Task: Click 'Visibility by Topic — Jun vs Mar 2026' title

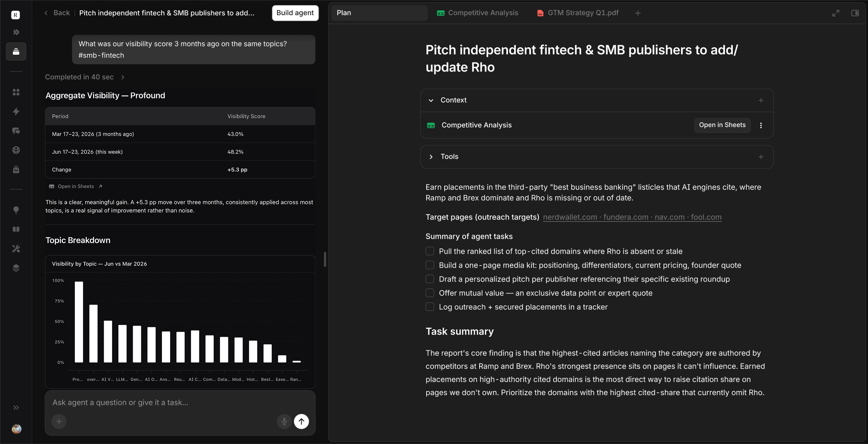Action: tap(99, 264)
